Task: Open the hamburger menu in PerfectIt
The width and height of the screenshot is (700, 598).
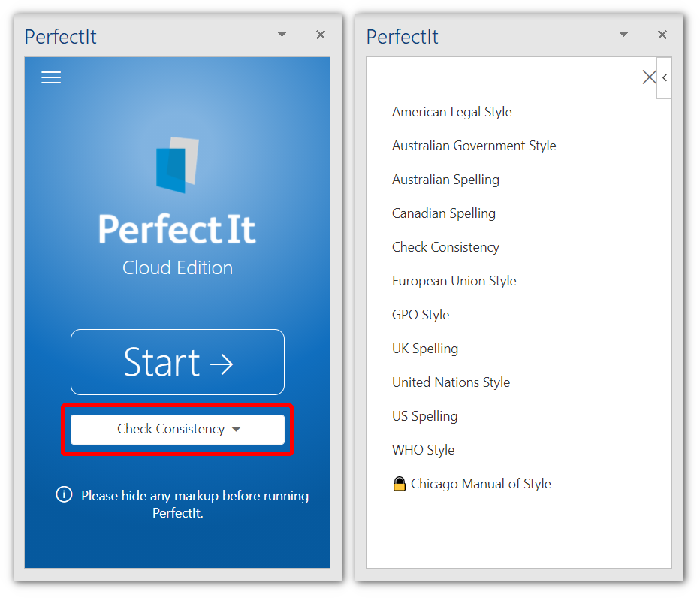Action: (51, 77)
